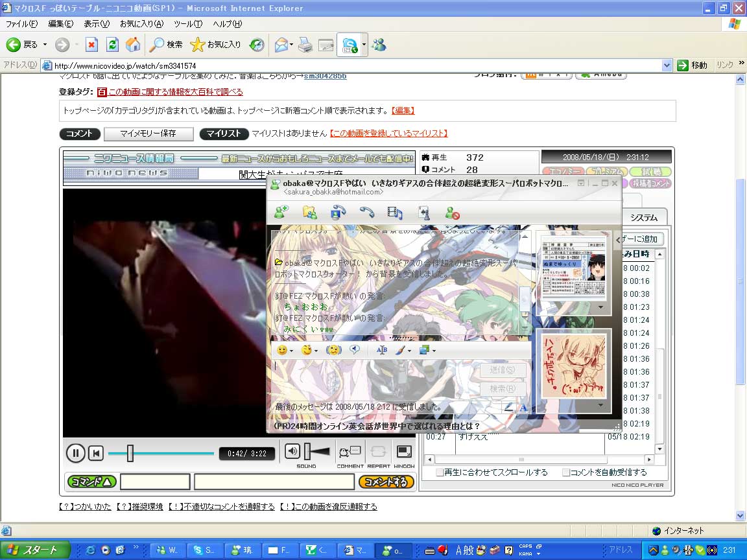Invite a contact icon in Messenger window
Screen dimensions: 747x560
click(x=281, y=213)
